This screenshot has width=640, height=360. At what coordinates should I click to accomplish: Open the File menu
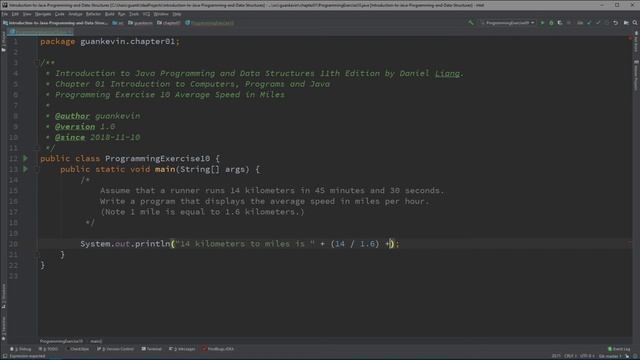(4, 14)
